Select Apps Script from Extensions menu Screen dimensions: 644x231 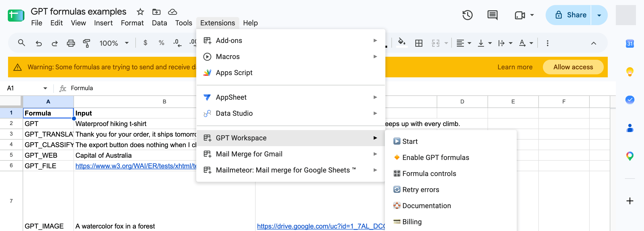click(291, 73)
